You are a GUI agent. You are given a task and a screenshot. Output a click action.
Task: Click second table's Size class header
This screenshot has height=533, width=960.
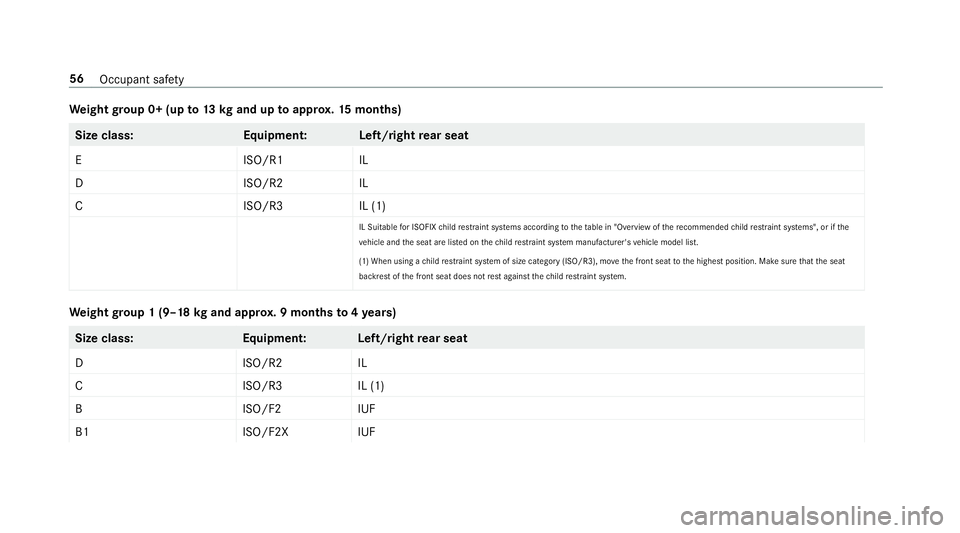pos(104,338)
